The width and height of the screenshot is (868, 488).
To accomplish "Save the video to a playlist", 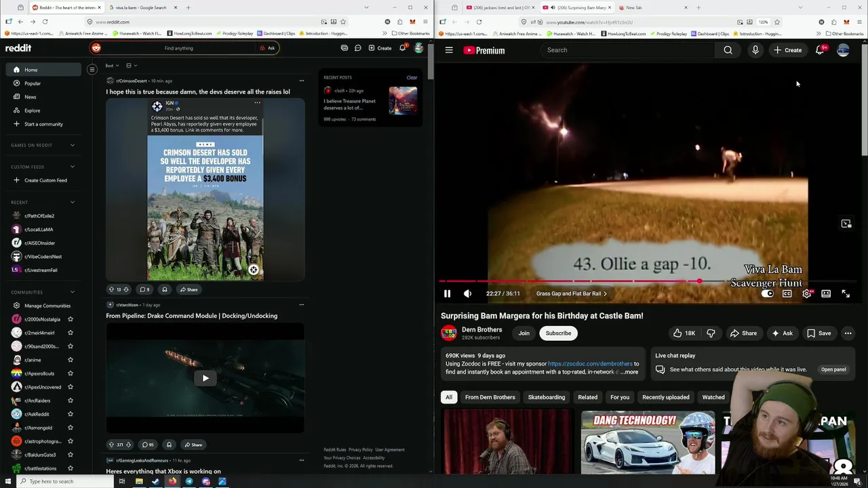I will coord(818,333).
